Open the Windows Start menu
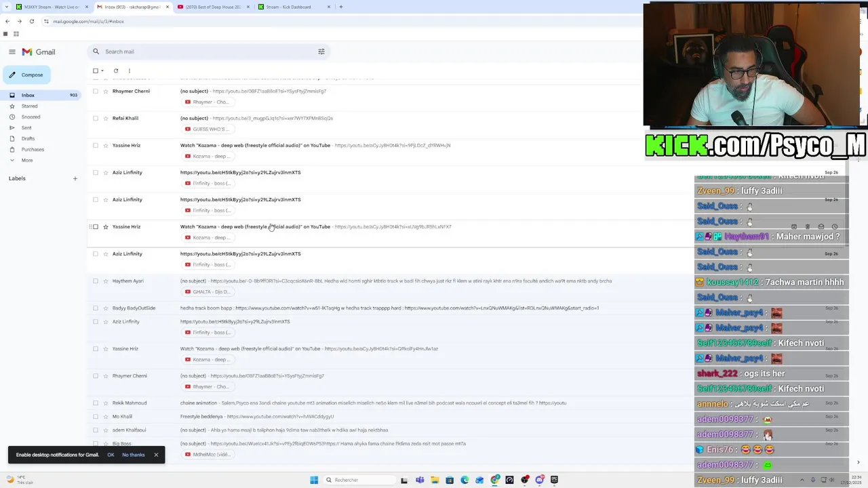Image resolution: width=868 pixels, height=488 pixels. pyautogui.click(x=314, y=480)
